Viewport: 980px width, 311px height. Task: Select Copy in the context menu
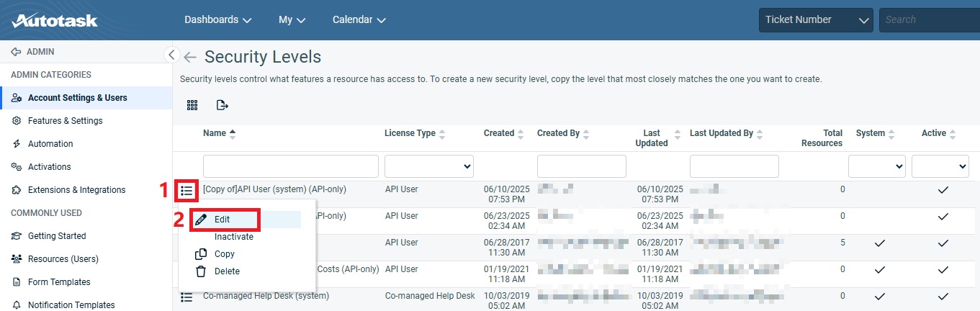[x=224, y=254]
